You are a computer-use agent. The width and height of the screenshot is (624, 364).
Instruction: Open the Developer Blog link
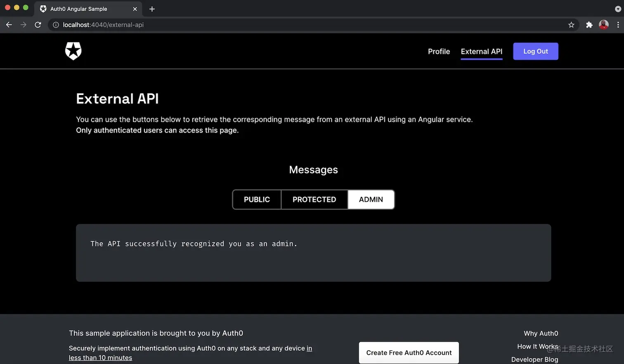click(534, 359)
